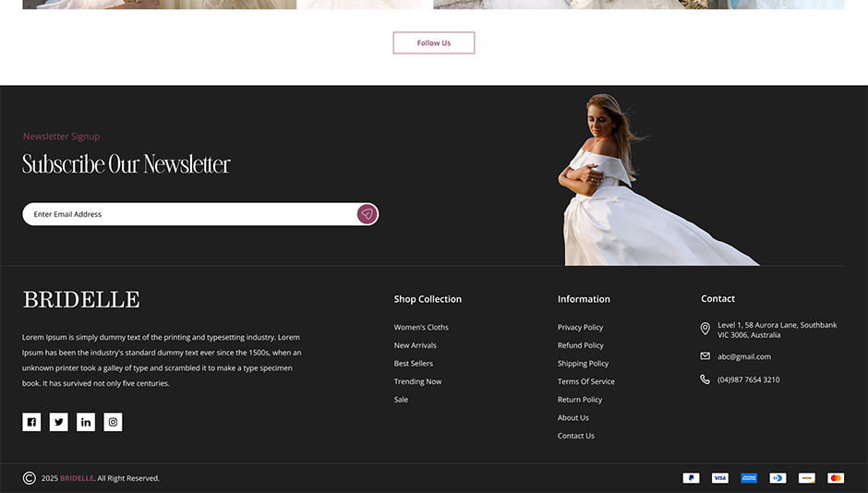Click the BRIDELLE footer logo
The height and width of the screenshot is (493, 868).
pyautogui.click(x=81, y=299)
